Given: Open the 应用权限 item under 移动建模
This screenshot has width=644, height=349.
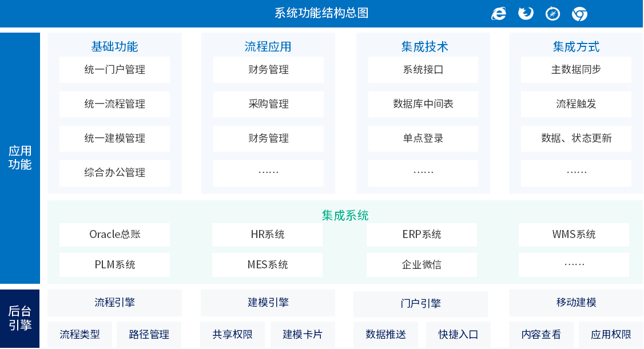Looking at the screenshot, I should click(610, 334).
